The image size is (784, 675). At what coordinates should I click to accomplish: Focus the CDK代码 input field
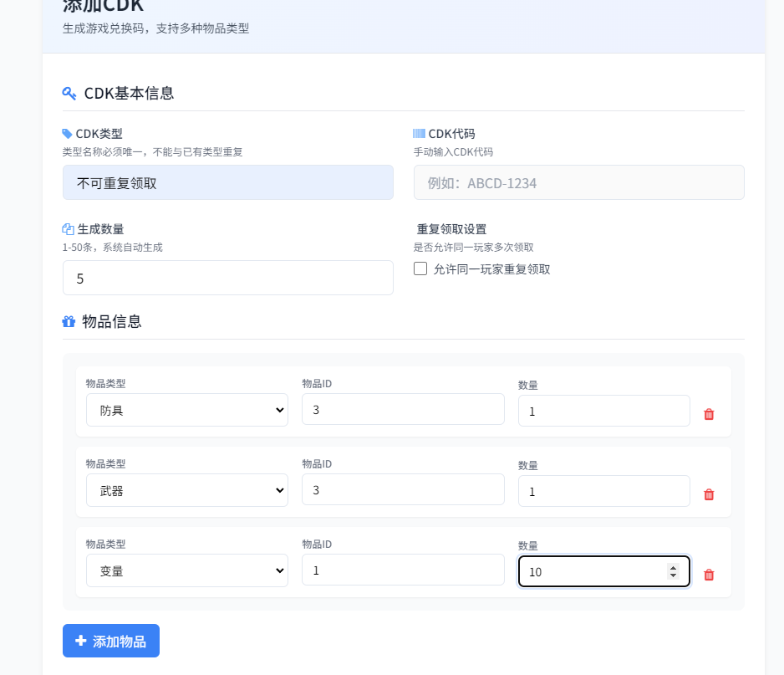click(579, 182)
